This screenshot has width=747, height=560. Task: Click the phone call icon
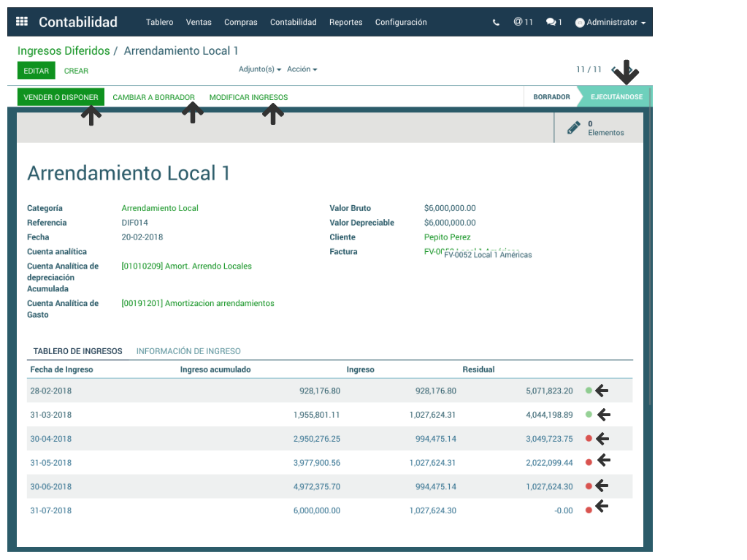pyautogui.click(x=497, y=23)
